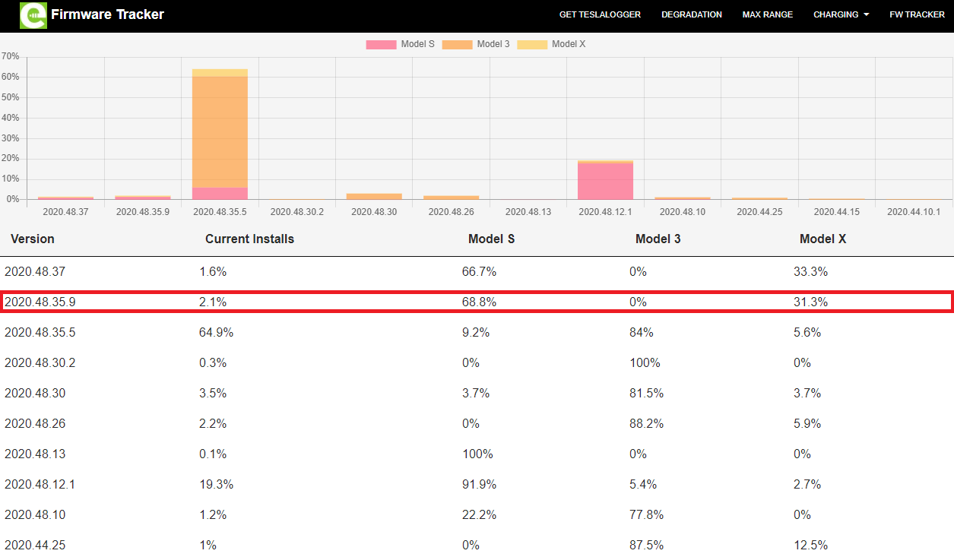This screenshot has height=560, width=954.
Task: Click the 91.9% Model S value
Action: pos(479,484)
